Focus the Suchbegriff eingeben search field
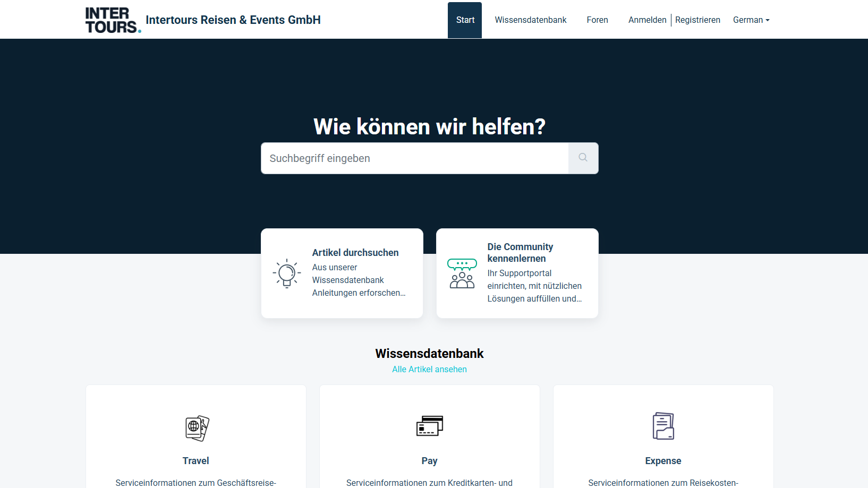The height and width of the screenshot is (488, 868). [x=414, y=158]
